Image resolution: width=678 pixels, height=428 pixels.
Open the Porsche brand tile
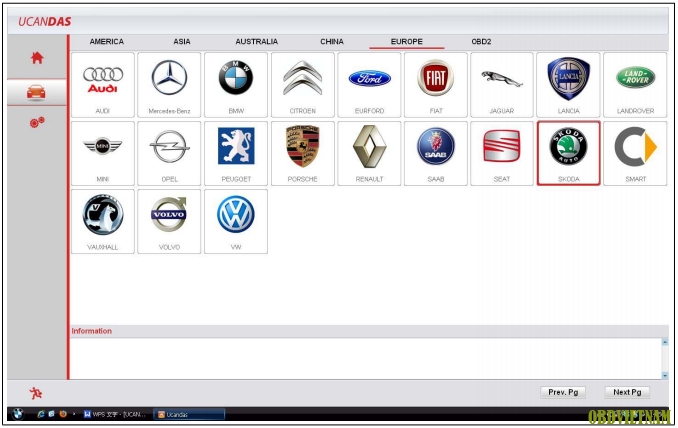click(x=303, y=153)
